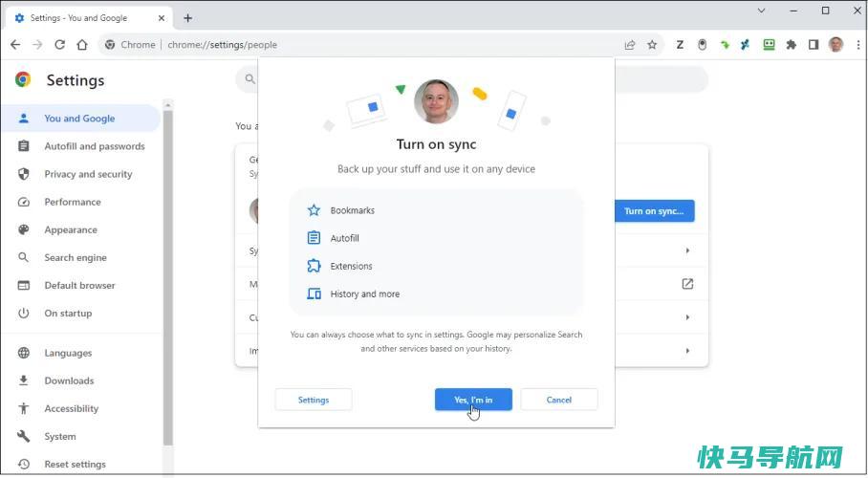The width and height of the screenshot is (868, 478).
Task: Open the green robot face extension icon
Action: coord(769,45)
